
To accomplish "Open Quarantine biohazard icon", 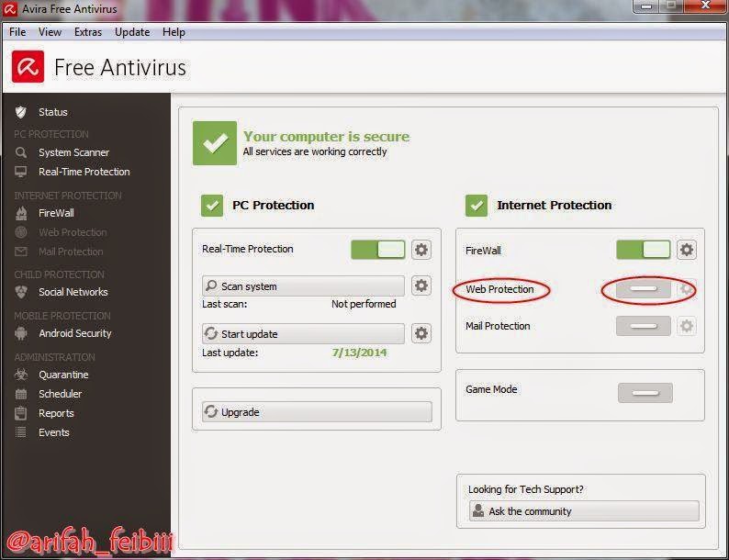I will 21,375.
